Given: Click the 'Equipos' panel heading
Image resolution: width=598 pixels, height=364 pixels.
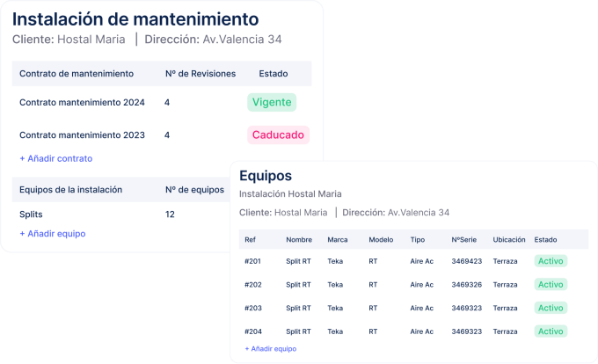Looking at the screenshot, I should [266, 176].
